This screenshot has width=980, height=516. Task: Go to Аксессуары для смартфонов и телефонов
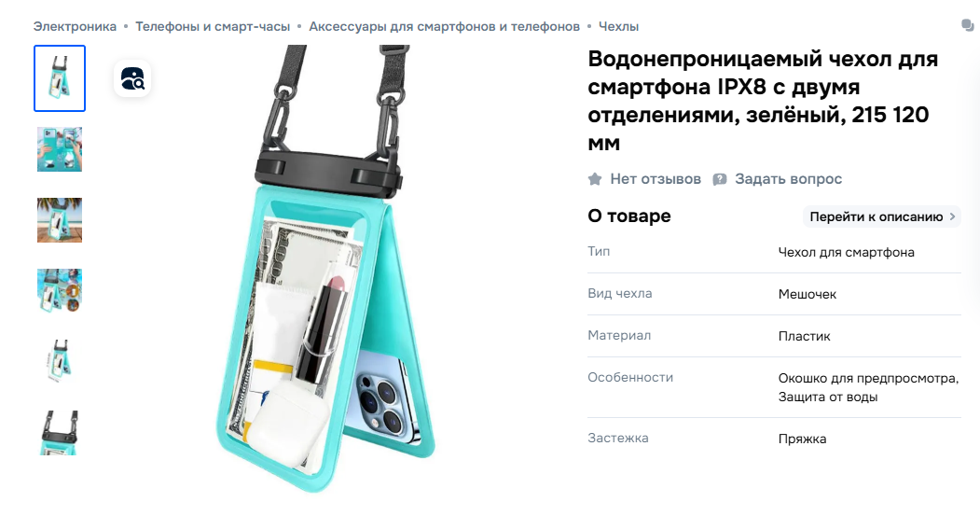445,26
